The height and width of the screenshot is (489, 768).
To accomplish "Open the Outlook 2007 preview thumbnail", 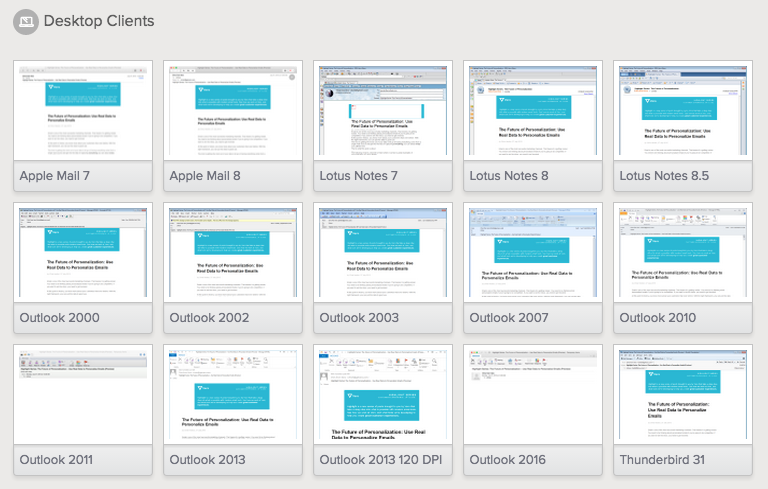I will 533,253.
